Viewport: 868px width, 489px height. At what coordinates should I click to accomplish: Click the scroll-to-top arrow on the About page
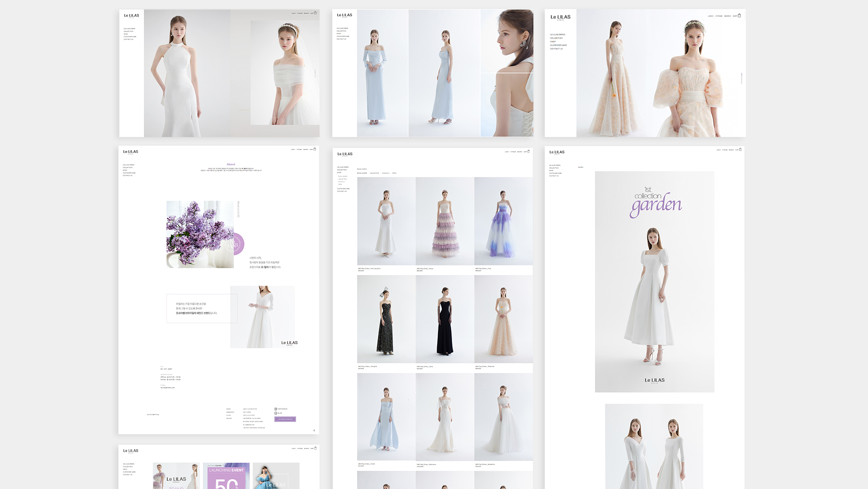click(314, 431)
